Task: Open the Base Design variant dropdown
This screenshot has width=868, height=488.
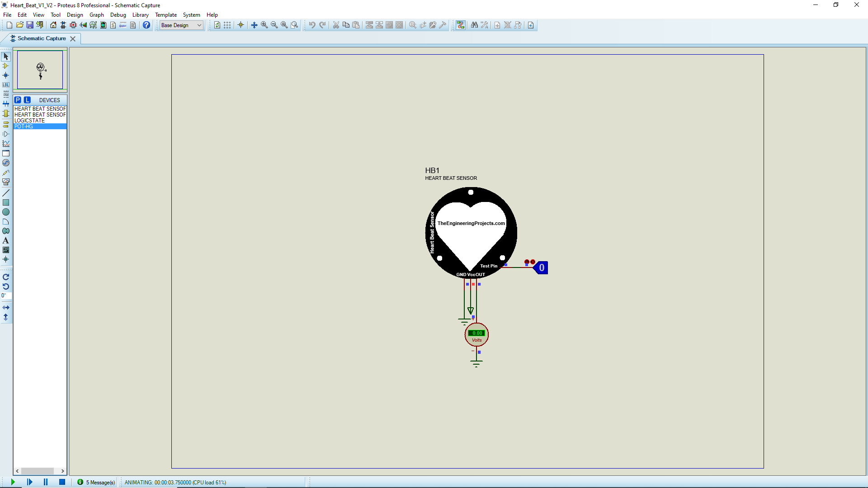Action: [x=181, y=25]
